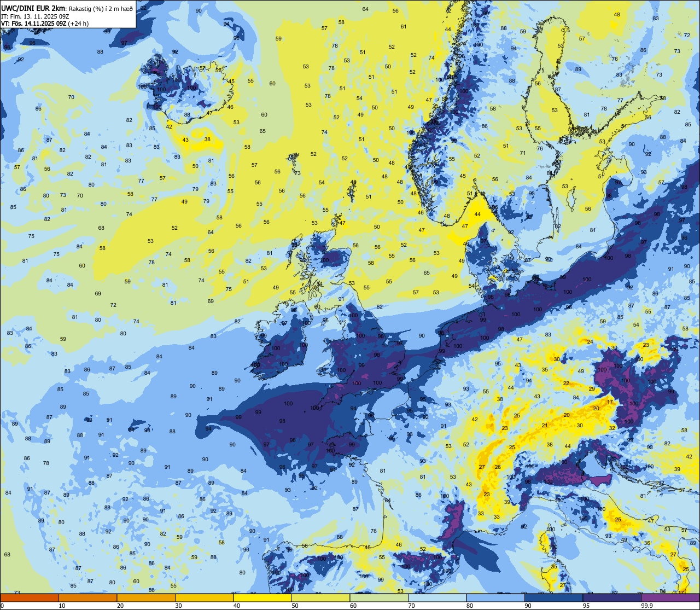Click the 50–60% pale yellow legend swatch

(320, 597)
